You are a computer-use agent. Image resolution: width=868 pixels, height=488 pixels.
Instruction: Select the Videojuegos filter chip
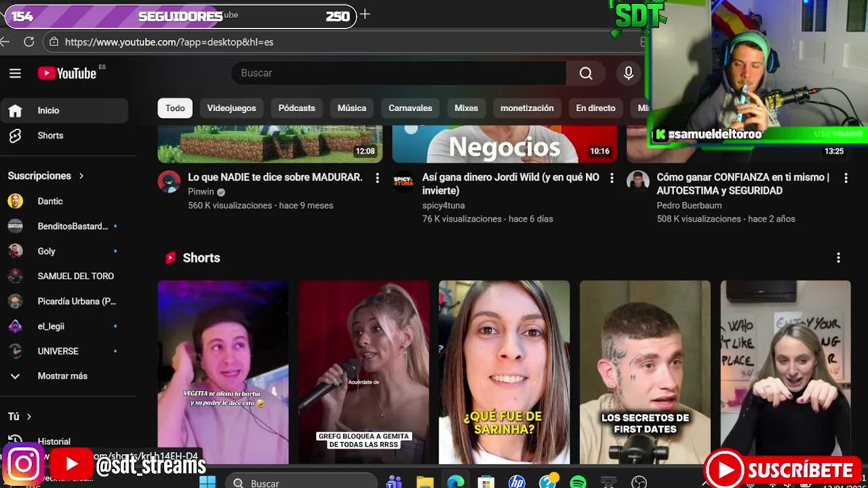pyautogui.click(x=231, y=108)
